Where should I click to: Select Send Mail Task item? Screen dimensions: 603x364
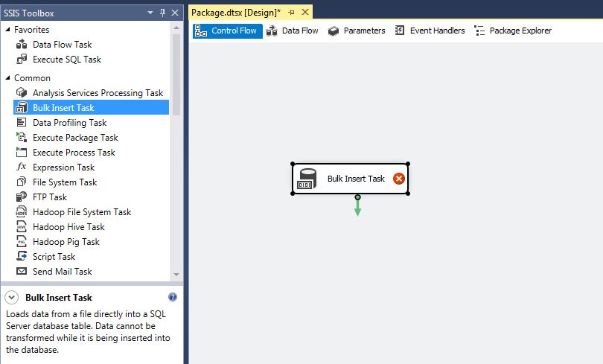coord(63,272)
